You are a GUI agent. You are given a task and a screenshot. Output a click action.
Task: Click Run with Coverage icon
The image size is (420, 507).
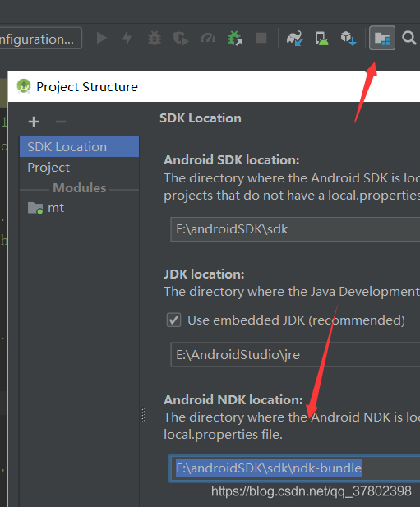[x=181, y=38]
